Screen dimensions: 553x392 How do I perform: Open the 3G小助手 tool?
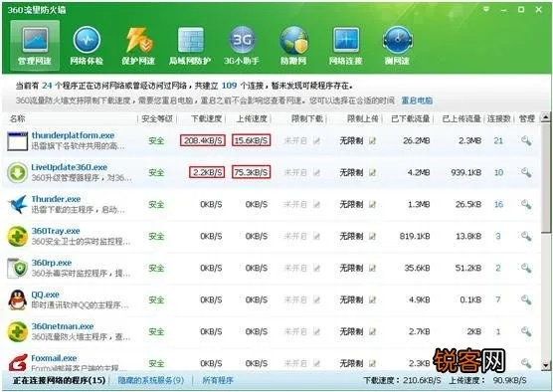pos(242,45)
